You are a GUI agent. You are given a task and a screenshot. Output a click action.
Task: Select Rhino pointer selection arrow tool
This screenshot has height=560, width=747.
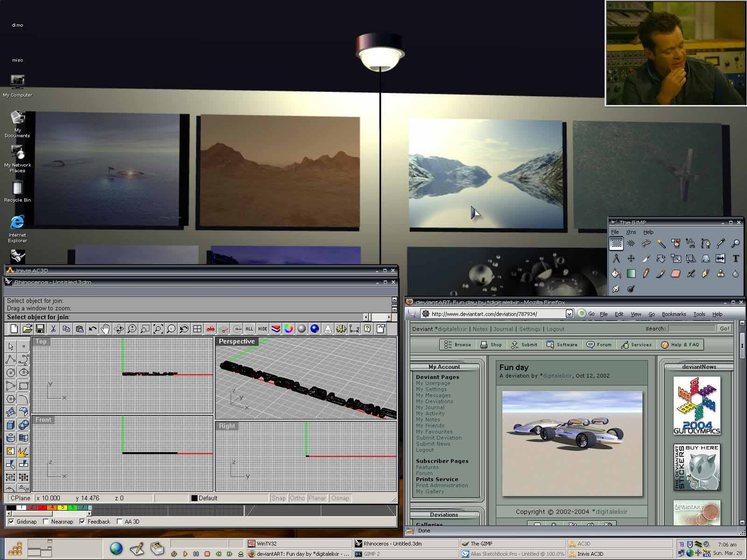tap(11, 346)
